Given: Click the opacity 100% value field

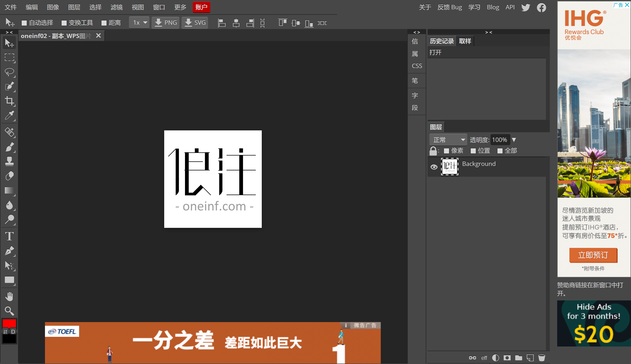Looking at the screenshot, I should (500, 140).
